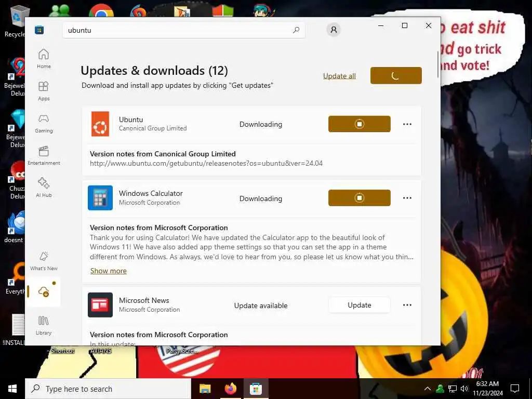Open the user account profile icon

point(334,30)
